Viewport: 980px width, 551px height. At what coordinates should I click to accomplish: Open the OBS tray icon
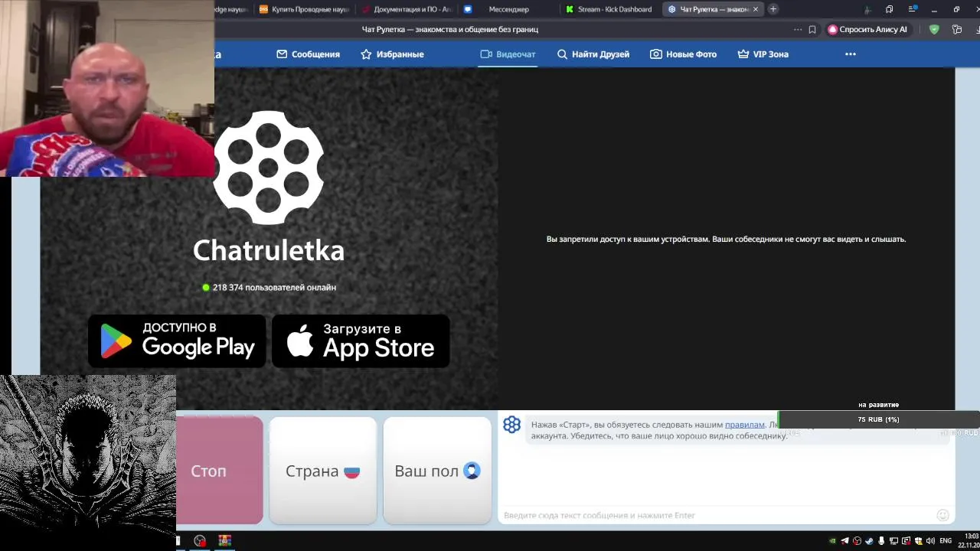[857, 541]
